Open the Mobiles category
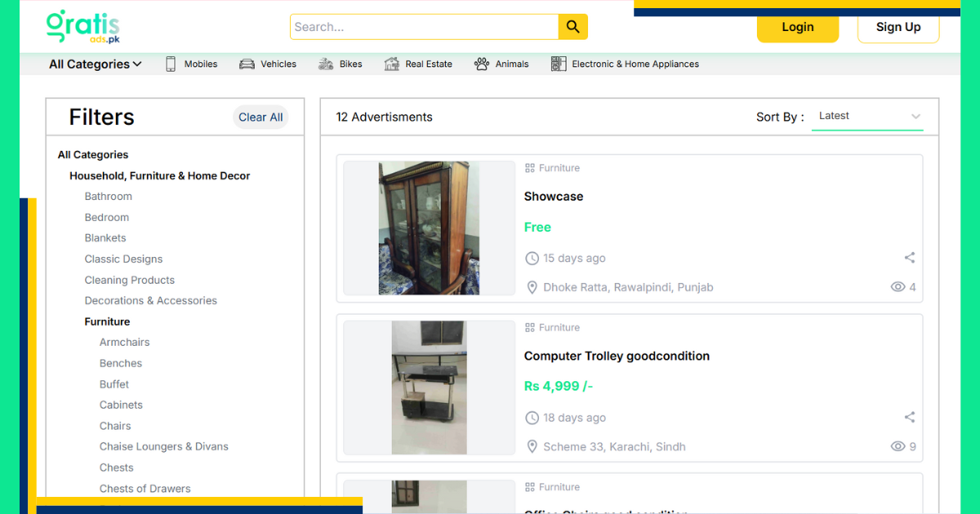The height and width of the screenshot is (514, 980). pos(201,64)
